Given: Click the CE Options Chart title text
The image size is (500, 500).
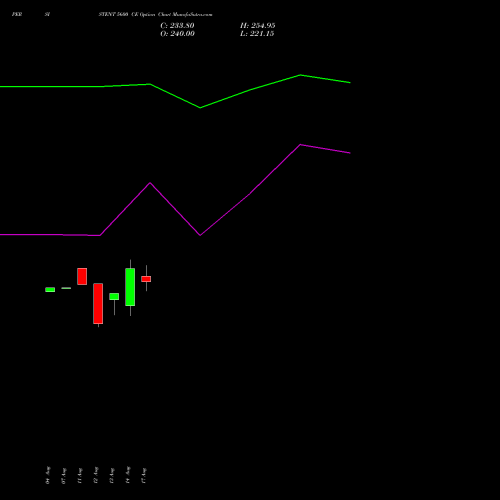Looking at the screenshot, I should point(155,14).
